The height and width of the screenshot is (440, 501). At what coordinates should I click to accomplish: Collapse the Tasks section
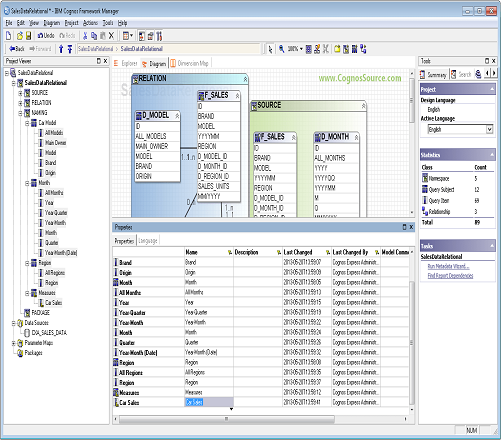click(x=492, y=246)
